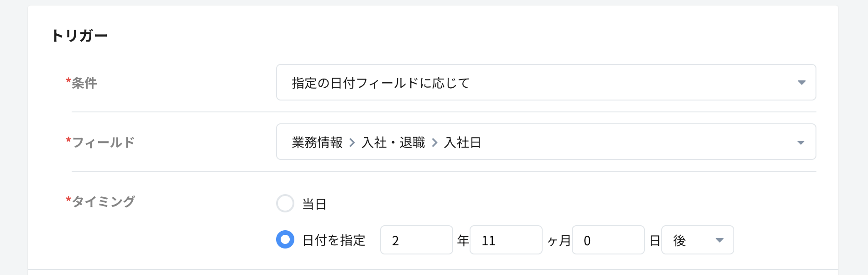This screenshot has width=868, height=275.
Task: Select the 日付を指定 radio option
Action: coord(285,240)
